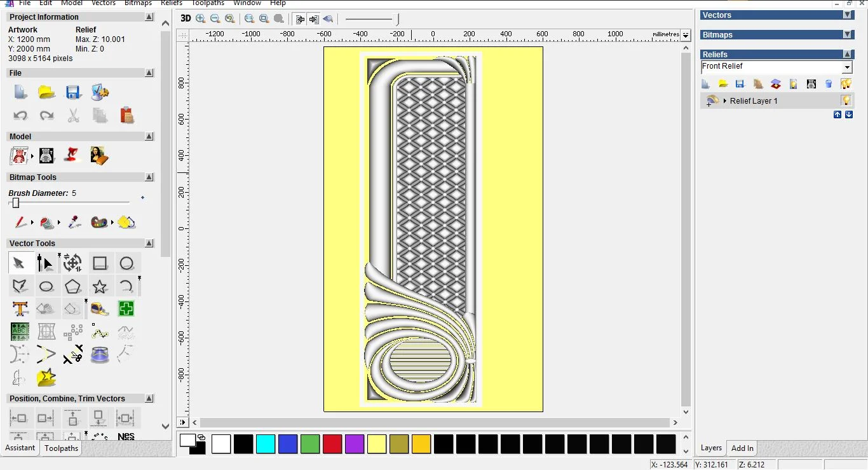Collapse the Bitmap Tools section
This screenshot has width=868, height=470.
[149, 177]
